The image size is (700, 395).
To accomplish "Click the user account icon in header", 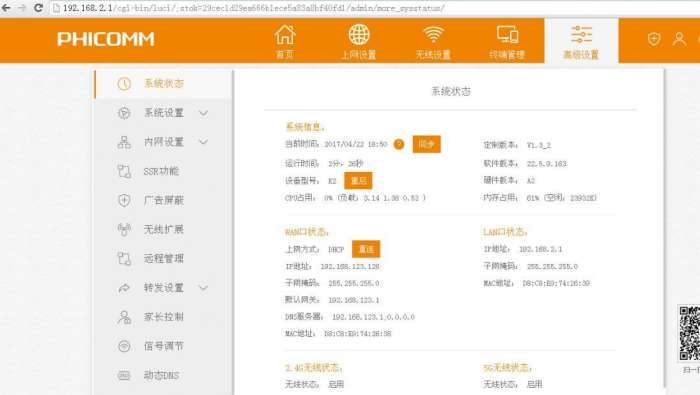I will [x=679, y=39].
